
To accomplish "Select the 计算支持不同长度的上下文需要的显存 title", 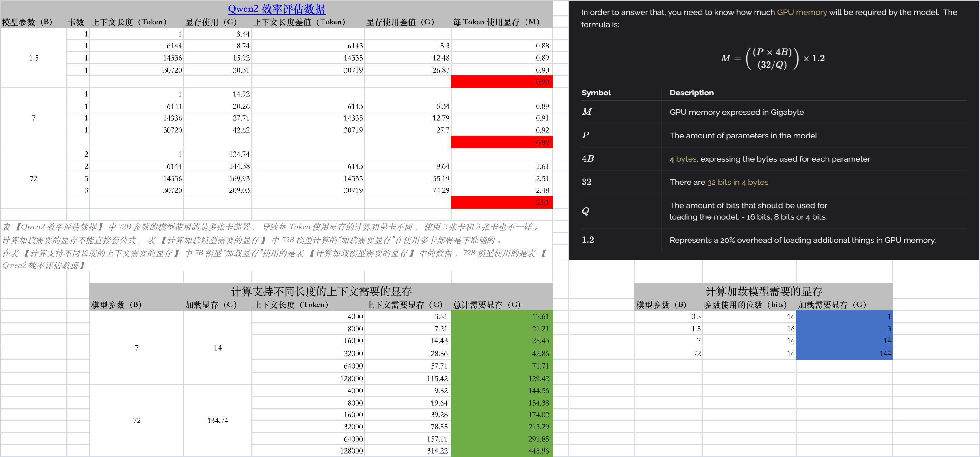I will [321, 292].
